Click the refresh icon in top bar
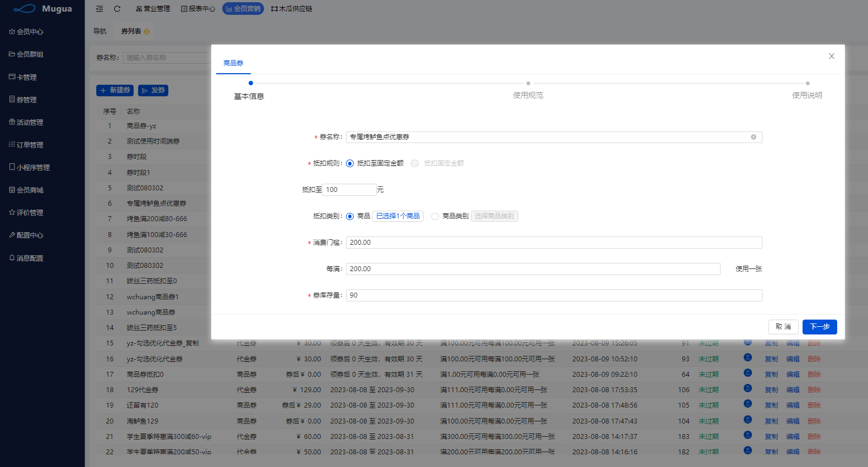The width and height of the screenshot is (868, 467). point(117,9)
